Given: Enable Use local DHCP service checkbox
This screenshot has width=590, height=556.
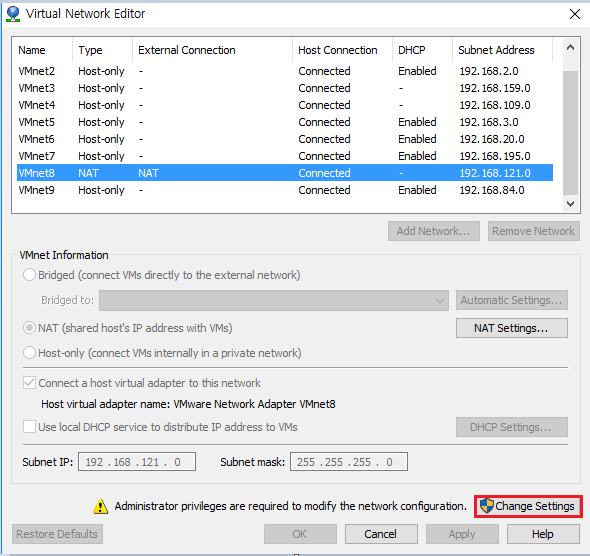Looking at the screenshot, I should coord(29,427).
